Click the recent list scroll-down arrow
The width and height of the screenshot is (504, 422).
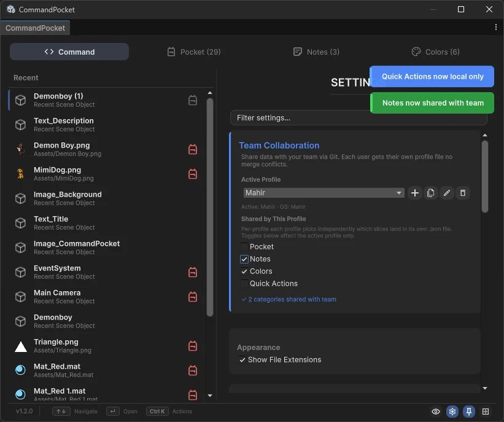tap(210, 396)
